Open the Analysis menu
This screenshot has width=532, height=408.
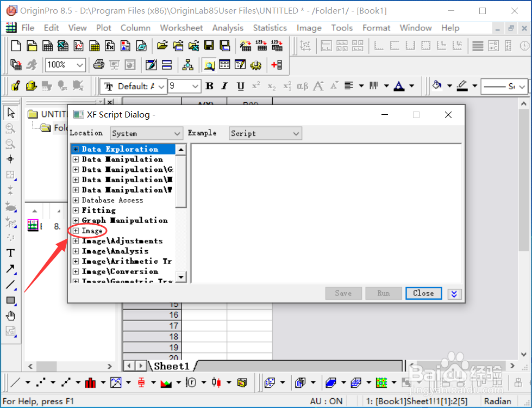pos(228,28)
